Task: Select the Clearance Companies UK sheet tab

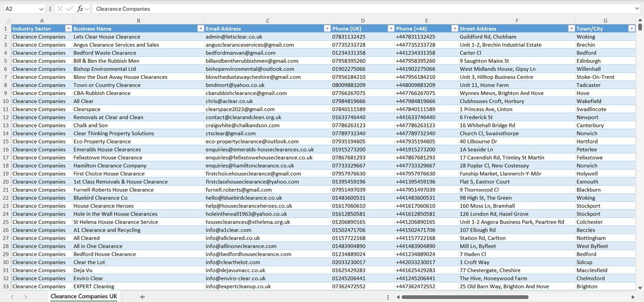Action: click(x=84, y=297)
